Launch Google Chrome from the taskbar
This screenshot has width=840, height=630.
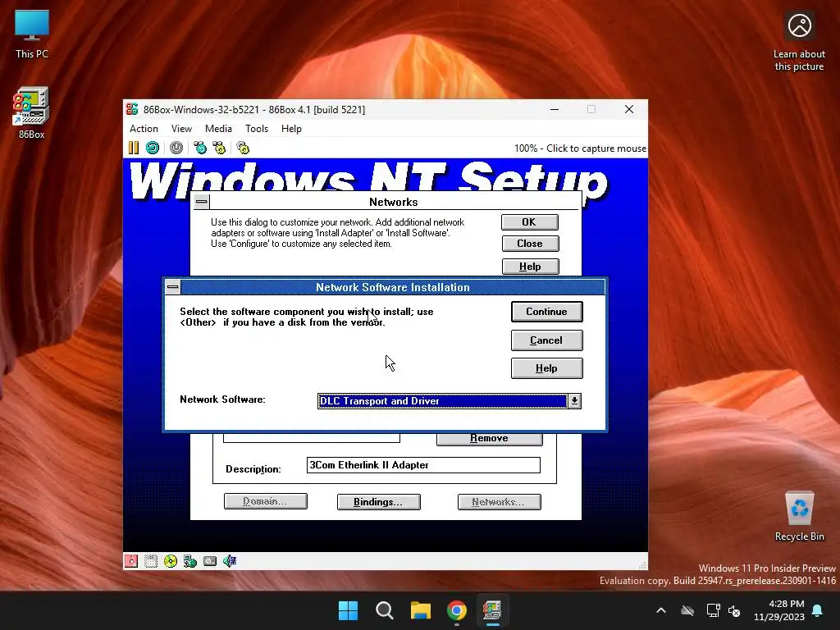457,610
